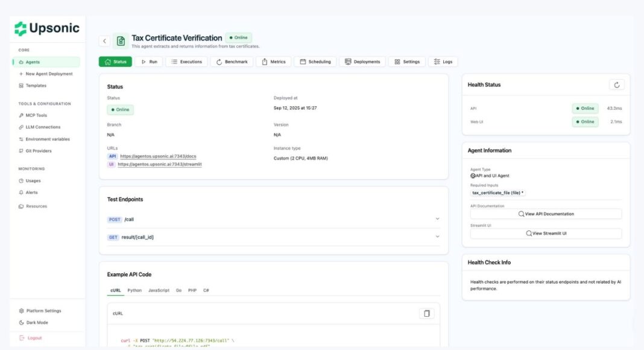Open the API docs URL link
The image size is (644, 350).
click(158, 156)
